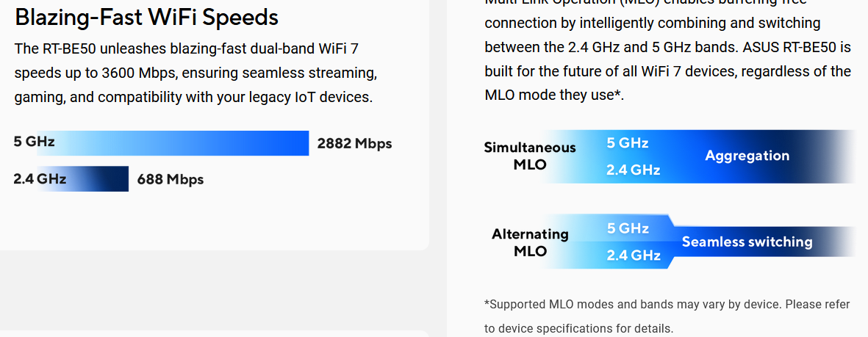Click the 5 GHz speed bar
The image size is (868, 337).
pyautogui.click(x=173, y=143)
